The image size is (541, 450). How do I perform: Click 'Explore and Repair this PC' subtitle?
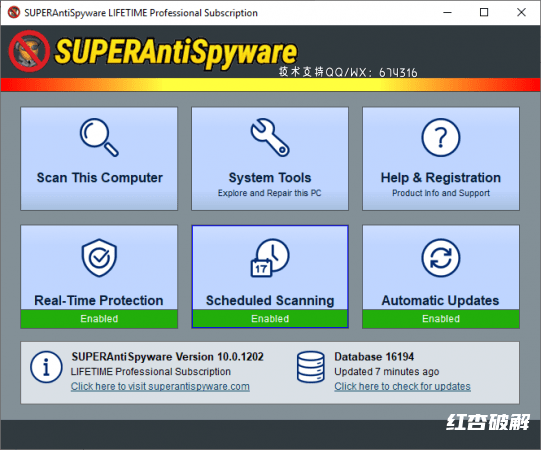tap(269, 193)
